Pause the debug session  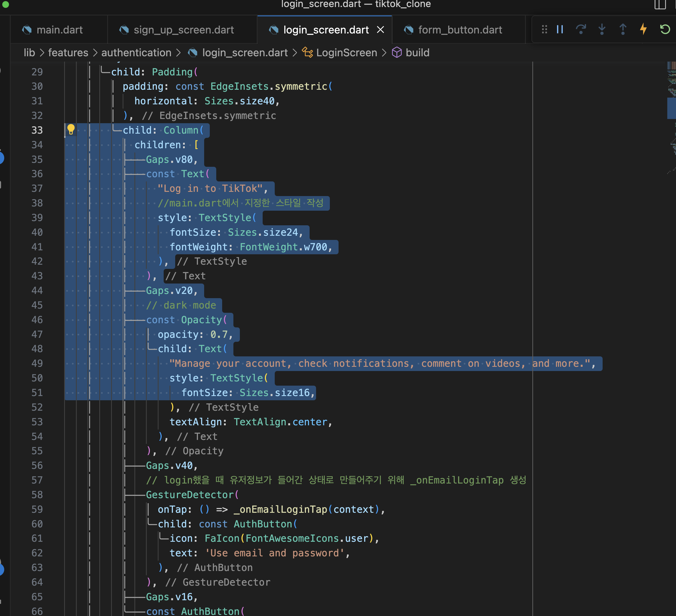coord(560,30)
